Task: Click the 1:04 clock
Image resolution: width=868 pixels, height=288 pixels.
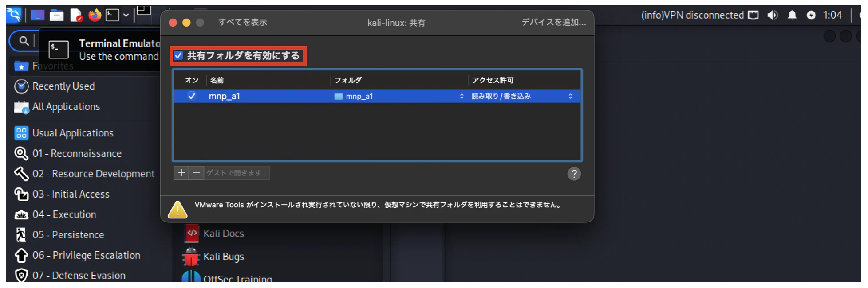Action: 832,15
